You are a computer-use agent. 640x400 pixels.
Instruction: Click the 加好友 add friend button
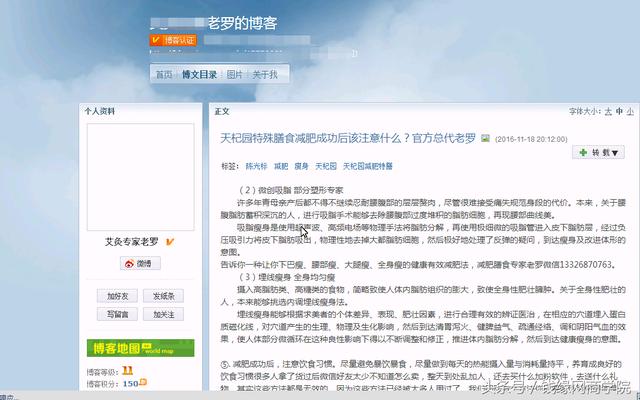[x=118, y=296]
